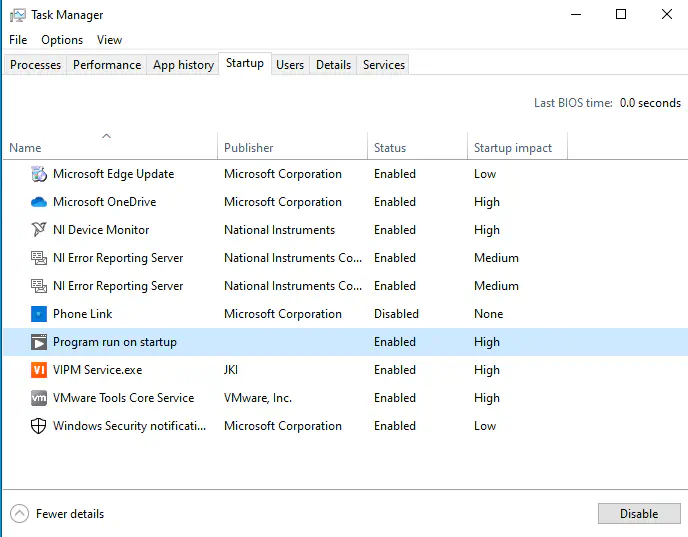The image size is (688, 537).
Task: Click the Program run on startup icon
Action: [x=39, y=342]
